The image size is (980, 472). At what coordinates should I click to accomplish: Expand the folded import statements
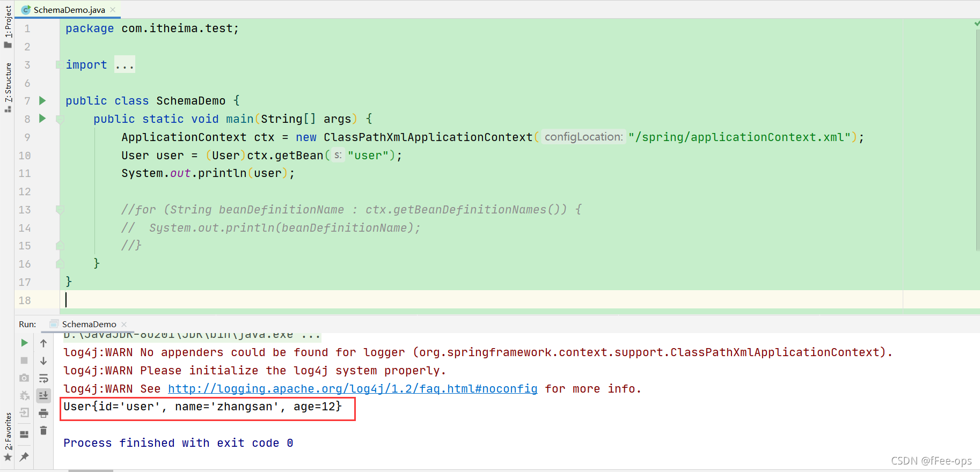(59, 65)
